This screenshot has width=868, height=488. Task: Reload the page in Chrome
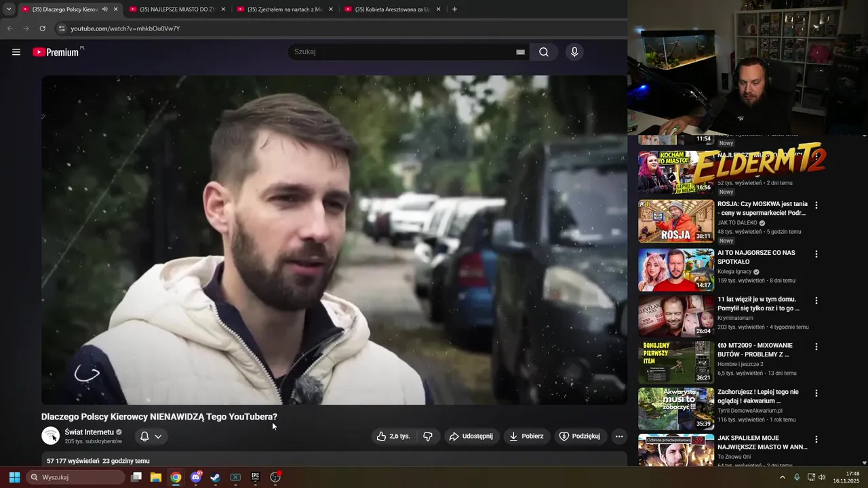[42, 28]
